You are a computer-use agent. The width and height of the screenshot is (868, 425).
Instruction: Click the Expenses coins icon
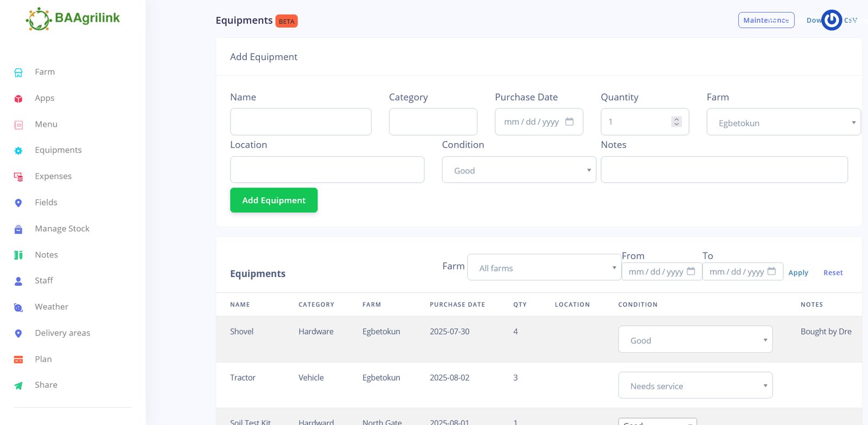(x=18, y=177)
